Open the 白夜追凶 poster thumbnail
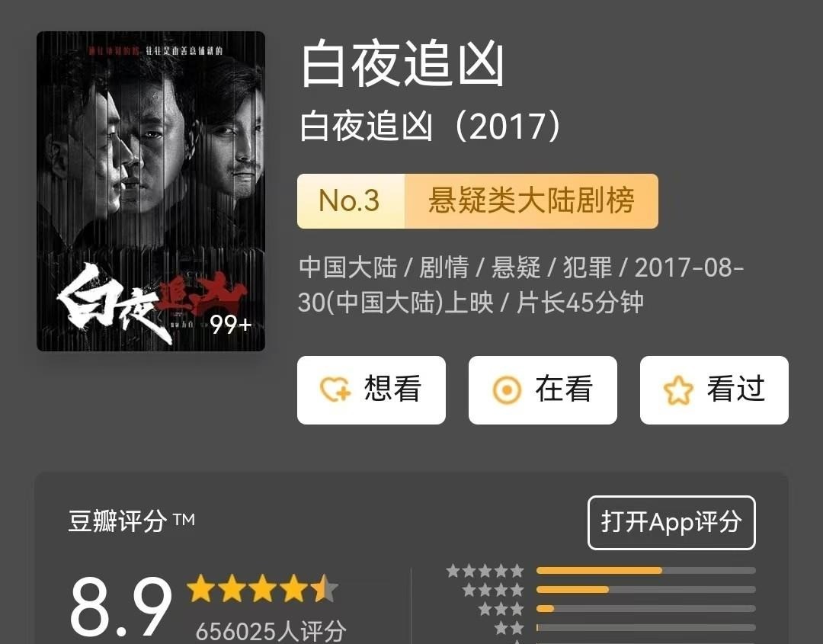 coord(151,191)
